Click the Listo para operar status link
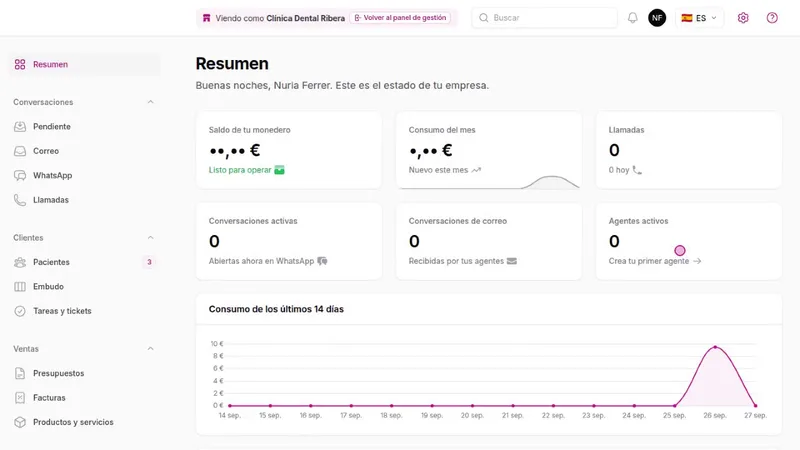This screenshot has width=800, height=450. tap(246, 170)
